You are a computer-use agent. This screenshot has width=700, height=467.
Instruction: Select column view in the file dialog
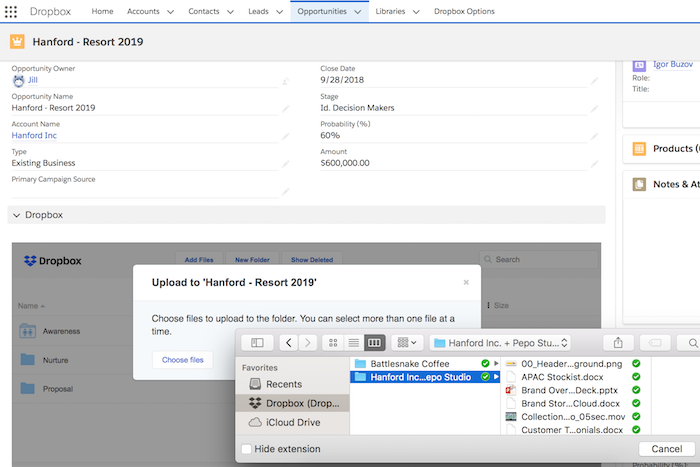pyautogui.click(x=374, y=342)
